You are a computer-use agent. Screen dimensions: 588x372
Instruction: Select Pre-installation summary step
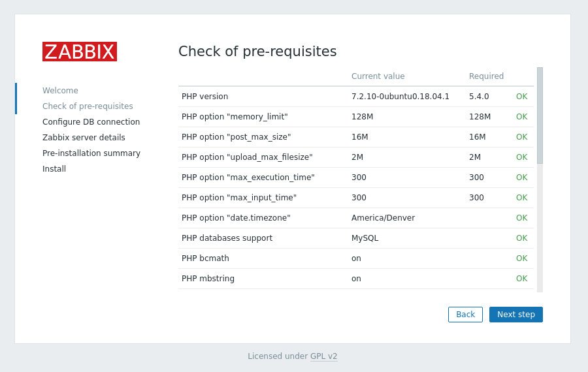[x=91, y=153]
